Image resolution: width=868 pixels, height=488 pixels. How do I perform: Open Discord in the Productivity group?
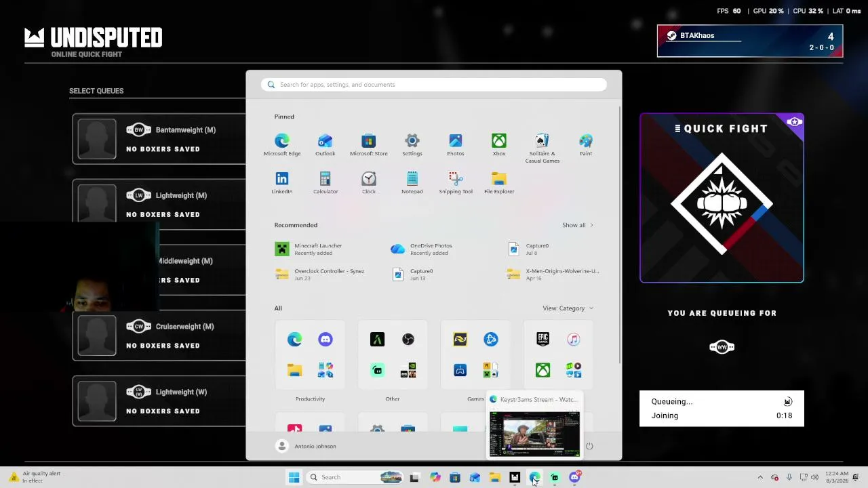[x=325, y=340]
